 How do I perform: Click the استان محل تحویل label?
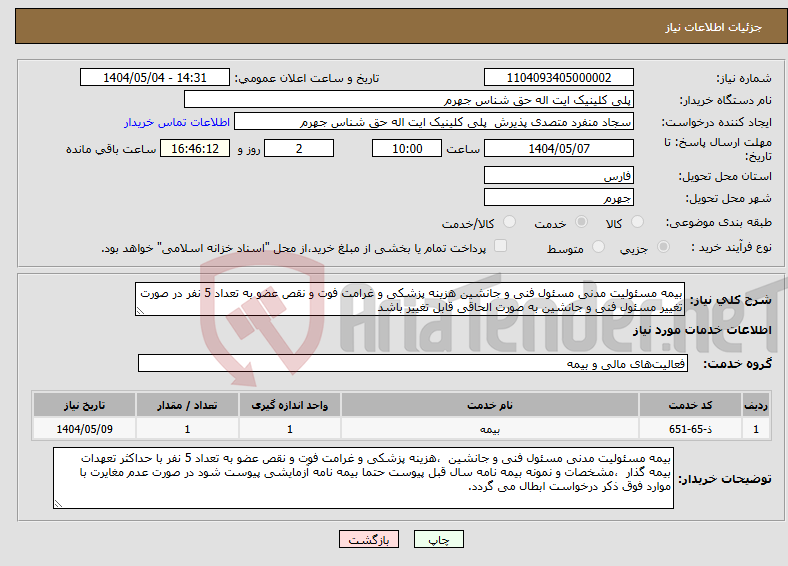(x=725, y=176)
